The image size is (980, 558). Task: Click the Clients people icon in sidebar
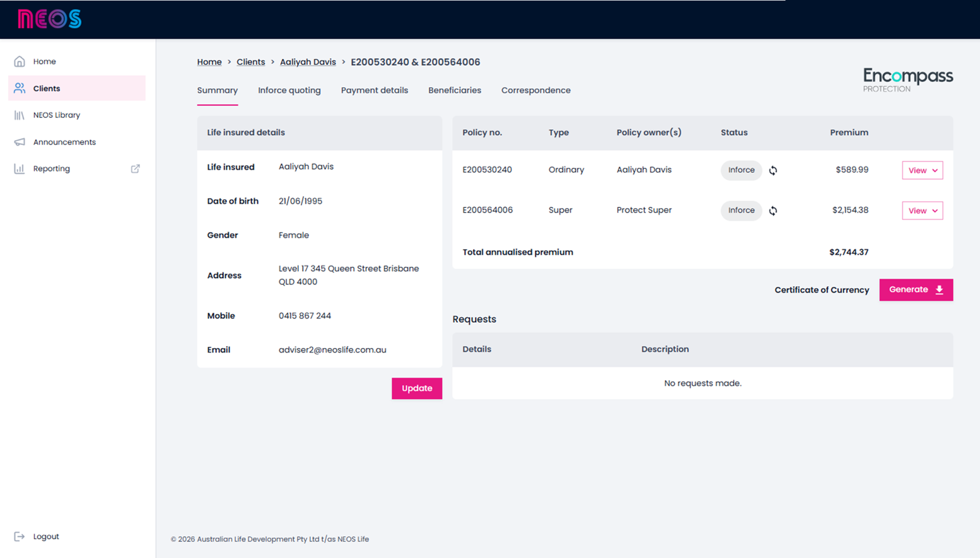20,88
